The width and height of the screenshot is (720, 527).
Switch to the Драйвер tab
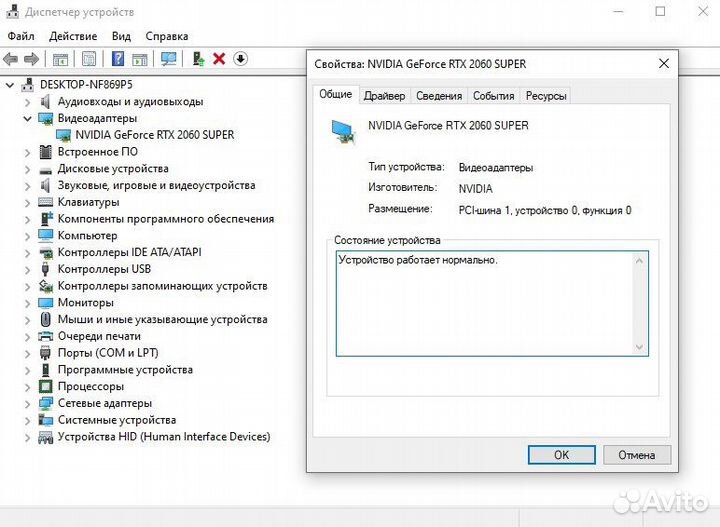coord(384,95)
